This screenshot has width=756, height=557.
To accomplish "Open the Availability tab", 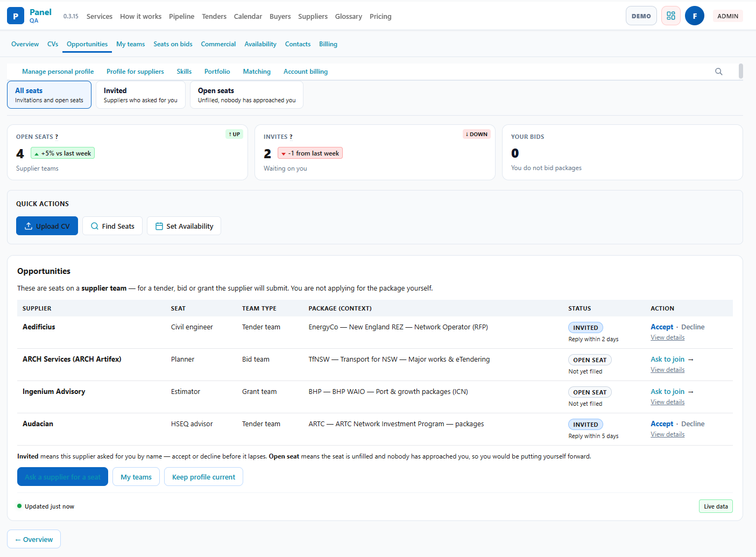I will pyautogui.click(x=260, y=44).
